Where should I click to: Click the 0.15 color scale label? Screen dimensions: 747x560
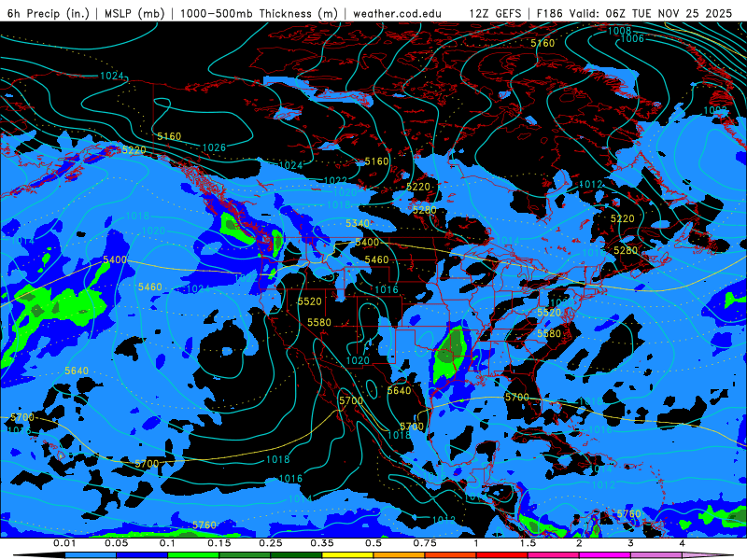(x=219, y=543)
